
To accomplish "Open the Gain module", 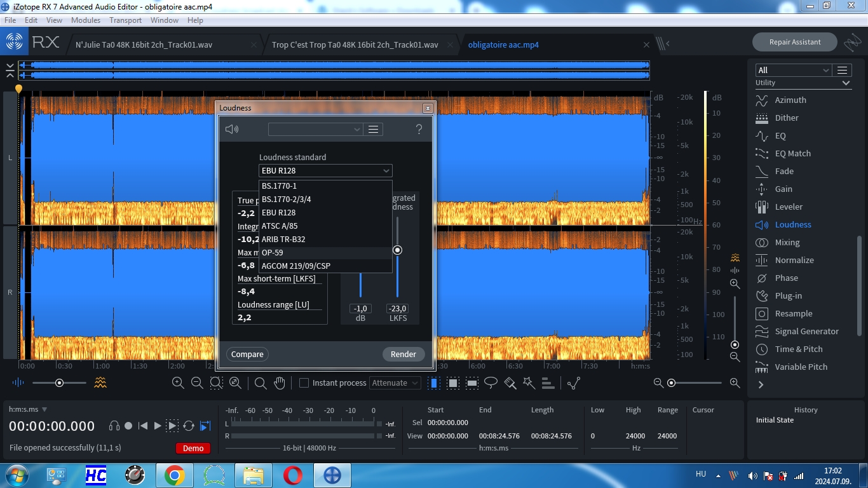I will point(783,189).
